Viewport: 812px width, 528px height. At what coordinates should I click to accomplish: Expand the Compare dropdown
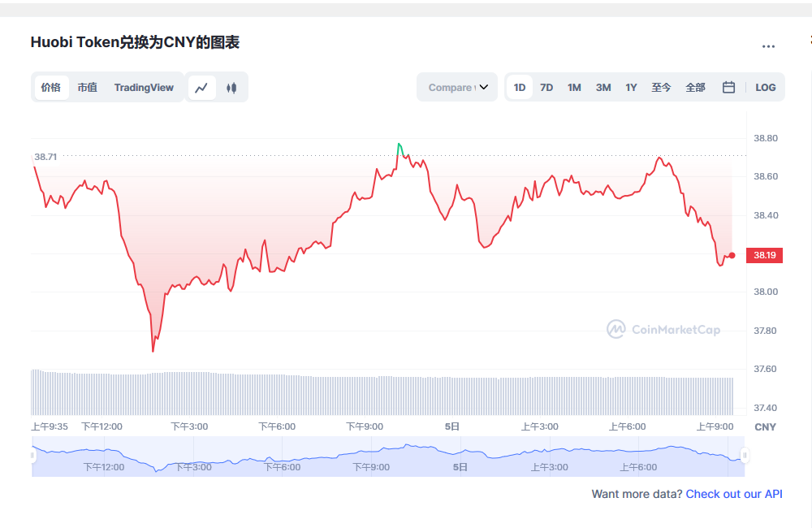(457, 87)
